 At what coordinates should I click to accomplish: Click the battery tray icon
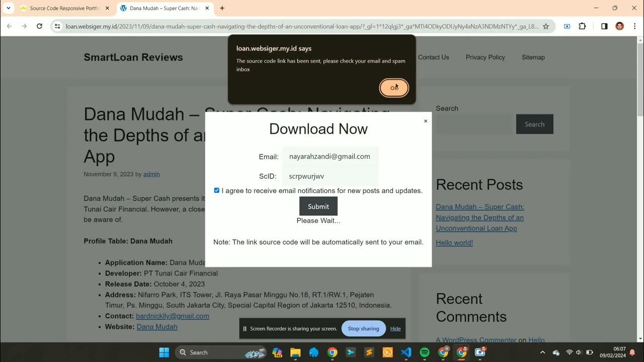point(589,352)
